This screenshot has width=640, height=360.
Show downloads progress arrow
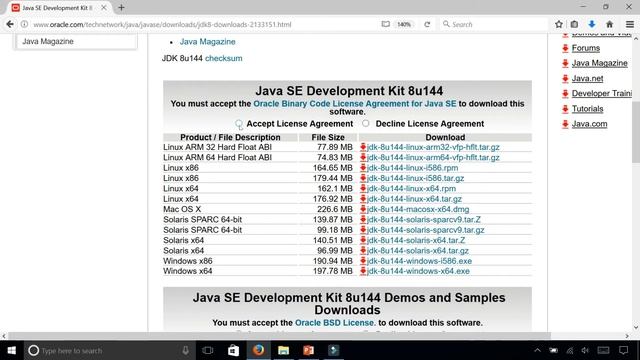[x=592, y=24]
